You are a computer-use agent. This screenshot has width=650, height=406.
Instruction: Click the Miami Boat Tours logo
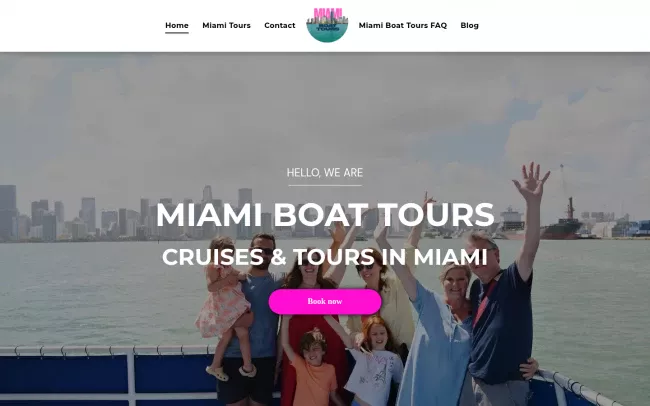pos(327,25)
